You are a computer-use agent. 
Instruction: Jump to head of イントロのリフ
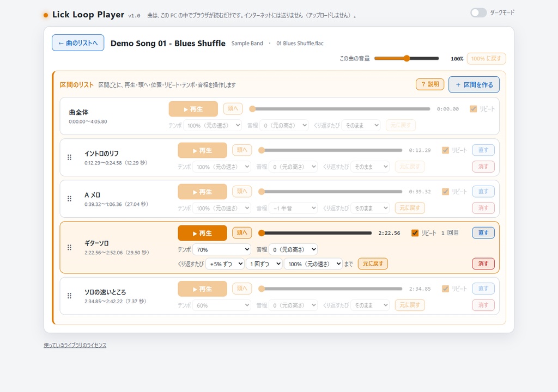242,150
